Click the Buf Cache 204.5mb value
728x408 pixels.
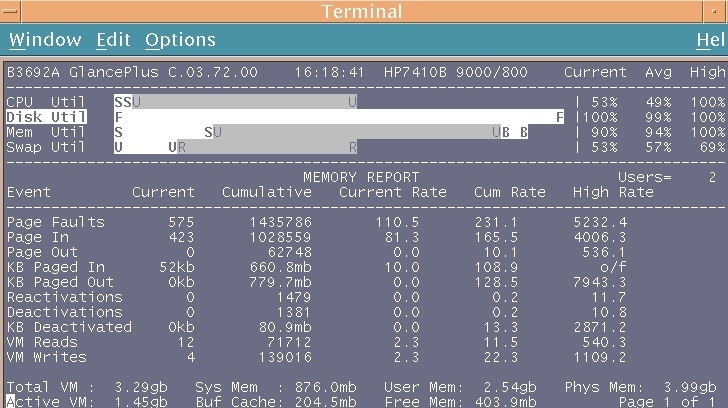pos(325,402)
